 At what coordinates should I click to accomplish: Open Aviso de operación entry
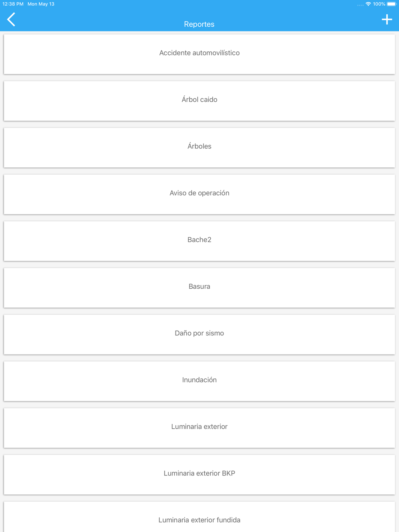pos(199,194)
